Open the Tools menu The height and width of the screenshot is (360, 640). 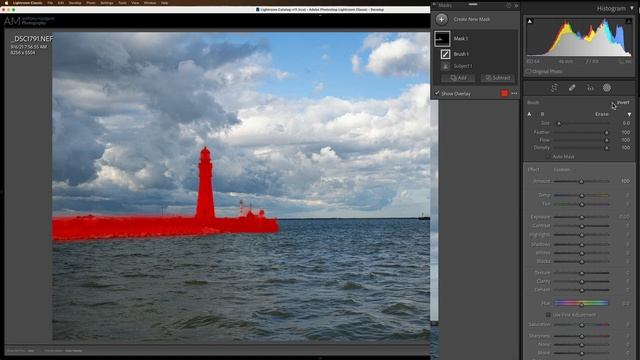pyautogui.click(x=122, y=3)
